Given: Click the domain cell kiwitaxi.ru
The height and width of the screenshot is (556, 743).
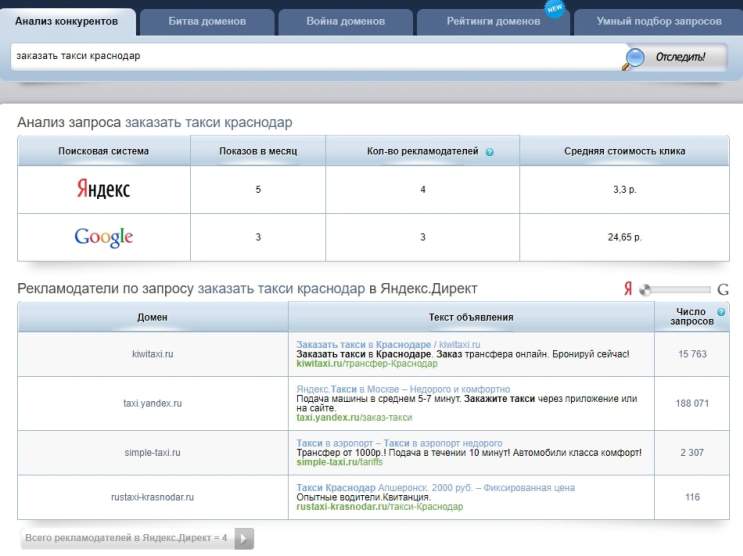Looking at the screenshot, I should point(153,354).
